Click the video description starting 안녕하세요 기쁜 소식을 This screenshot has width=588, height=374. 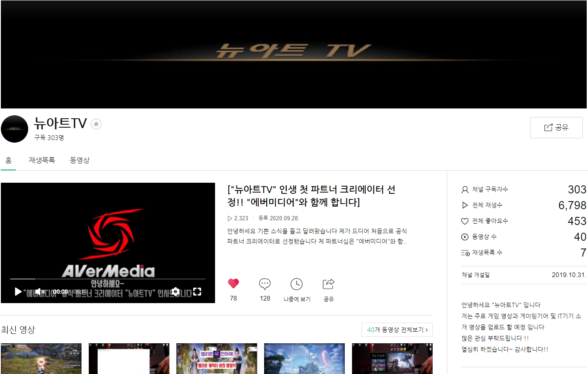tap(317, 236)
